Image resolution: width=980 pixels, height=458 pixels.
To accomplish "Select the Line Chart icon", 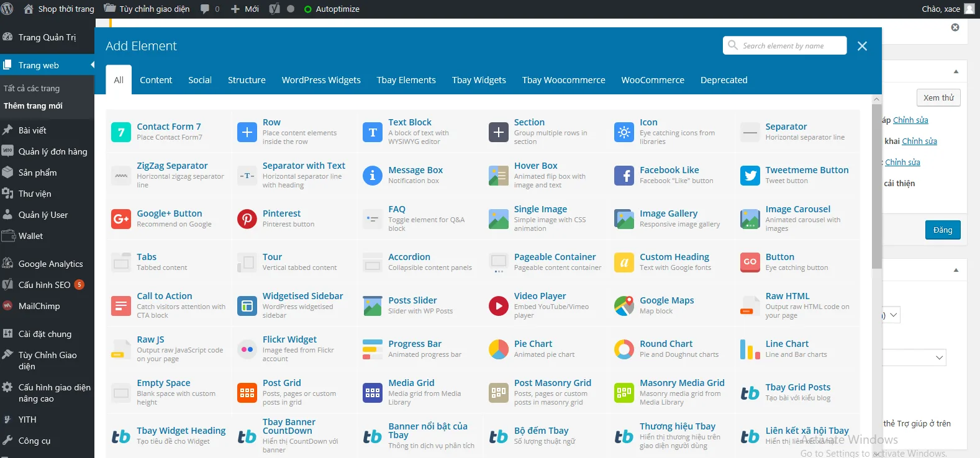I will 750,349.
